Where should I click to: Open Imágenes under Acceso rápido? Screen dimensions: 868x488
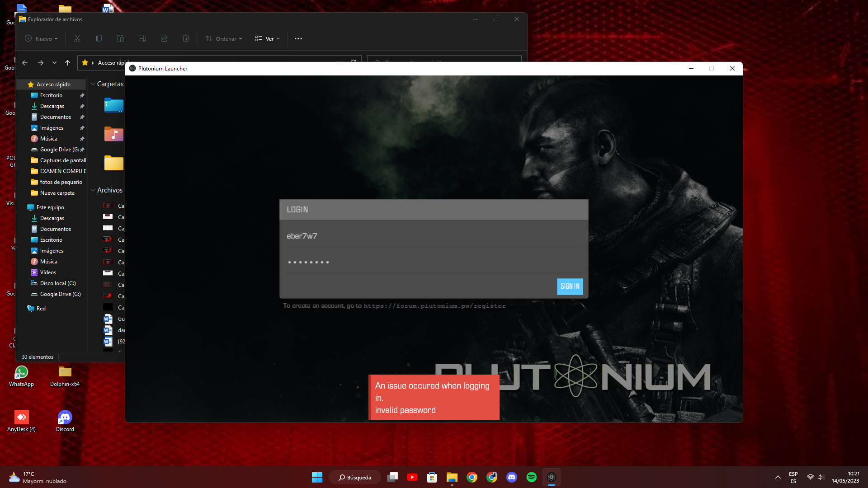click(51, 128)
